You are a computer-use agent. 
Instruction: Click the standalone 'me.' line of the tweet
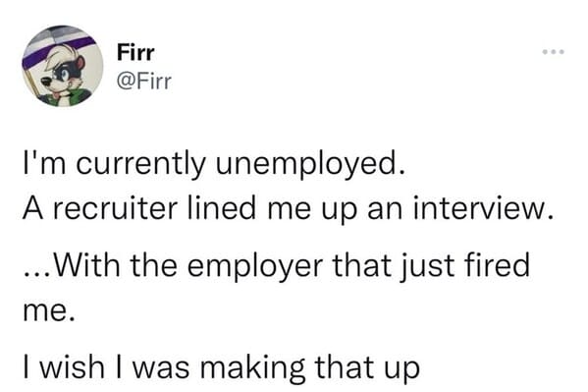[48, 312]
